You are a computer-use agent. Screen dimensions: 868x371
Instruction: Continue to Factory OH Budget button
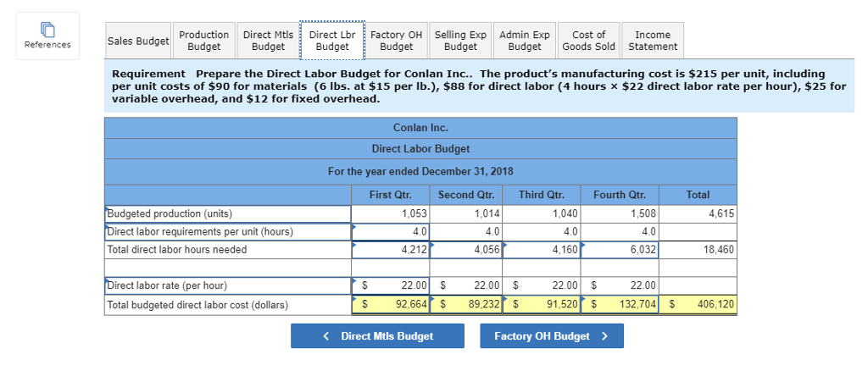click(551, 336)
